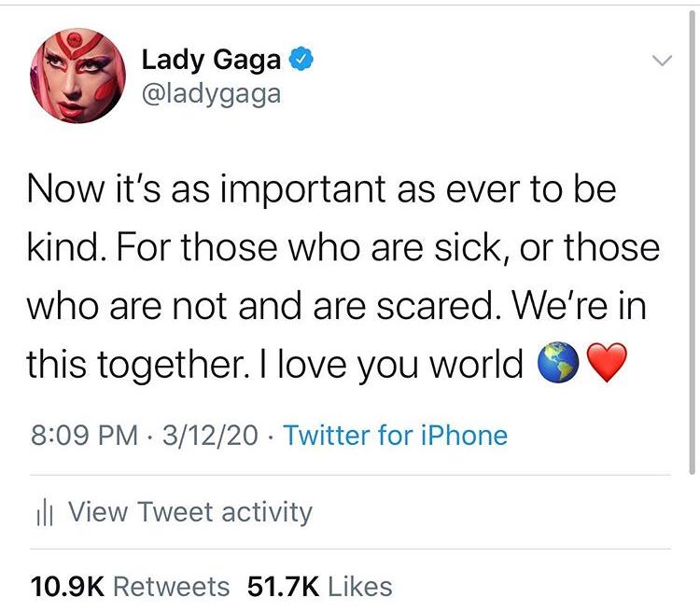Select the 8:09 PM timestamp
Image resolution: width=700 pixels, height=611 pixels.
click(84, 435)
